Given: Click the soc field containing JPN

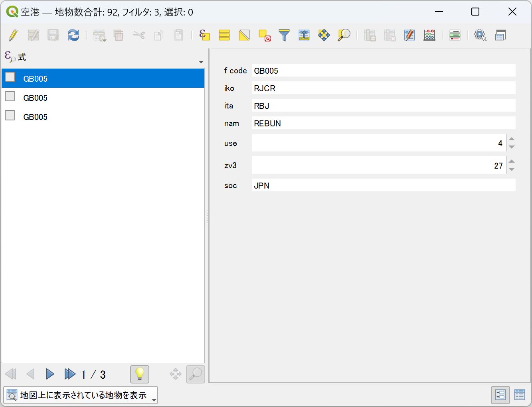Looking at the screenshot, I should click(x=384, y=185).
